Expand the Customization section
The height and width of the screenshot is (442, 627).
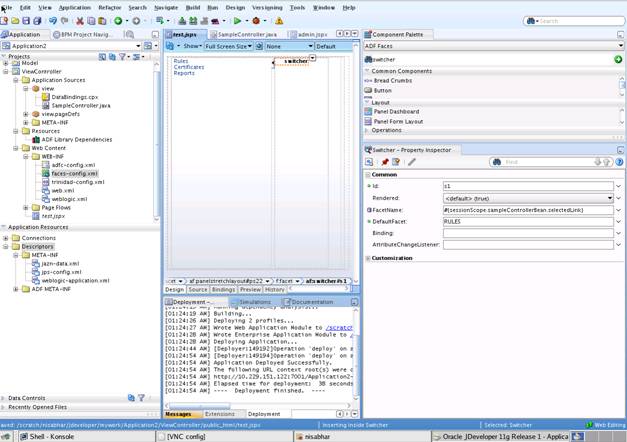pyautogui.click(x=368, y=258)
